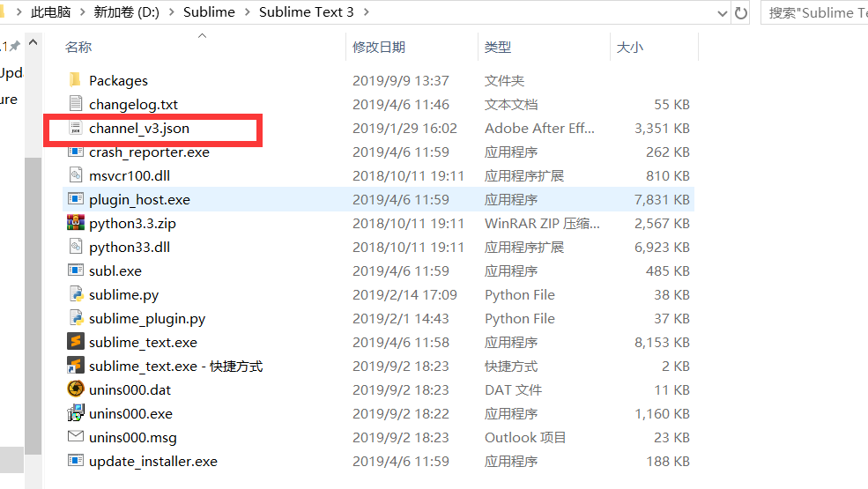Select the file name subl.exe
The height and width of the screenshot is (489, 868).
pos(115,271)
